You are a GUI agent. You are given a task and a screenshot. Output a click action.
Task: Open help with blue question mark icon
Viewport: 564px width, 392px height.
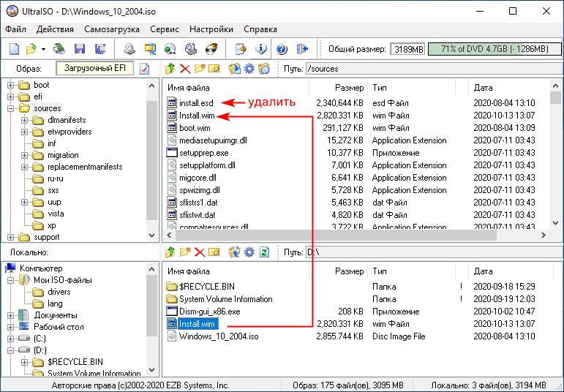tap(282, 49)
